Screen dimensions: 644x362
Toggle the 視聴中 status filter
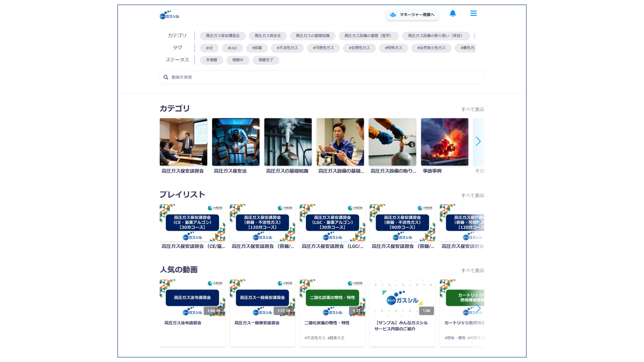pyautogui.click(x=237, y=60)
